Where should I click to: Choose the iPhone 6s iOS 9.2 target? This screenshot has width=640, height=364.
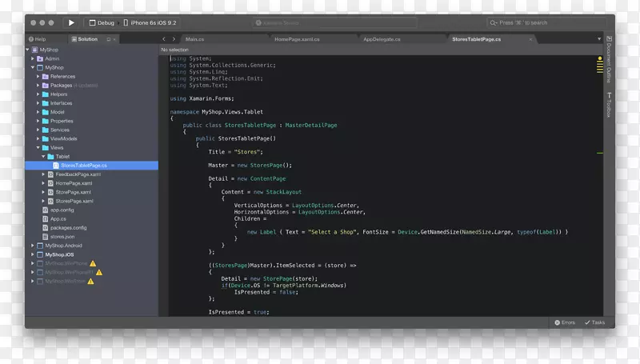pyautogui.click(x=150, y=23)
